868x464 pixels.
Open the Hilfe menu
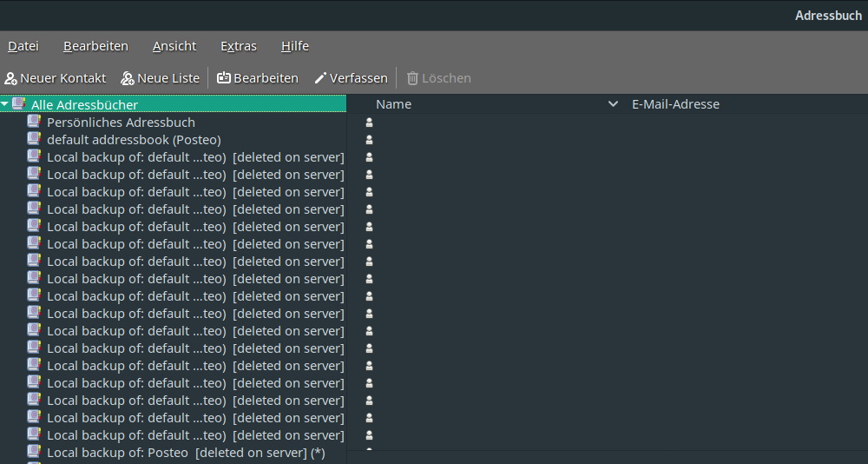tap(295, 46)
